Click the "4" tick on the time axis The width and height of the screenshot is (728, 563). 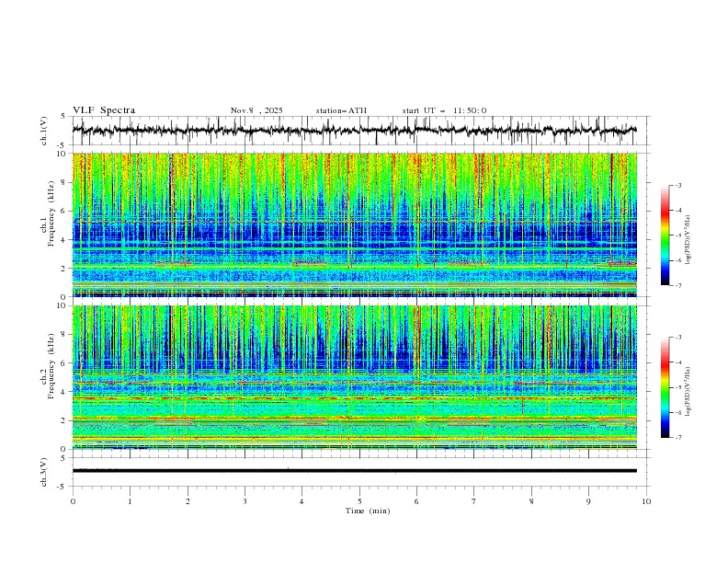point(301,501)
